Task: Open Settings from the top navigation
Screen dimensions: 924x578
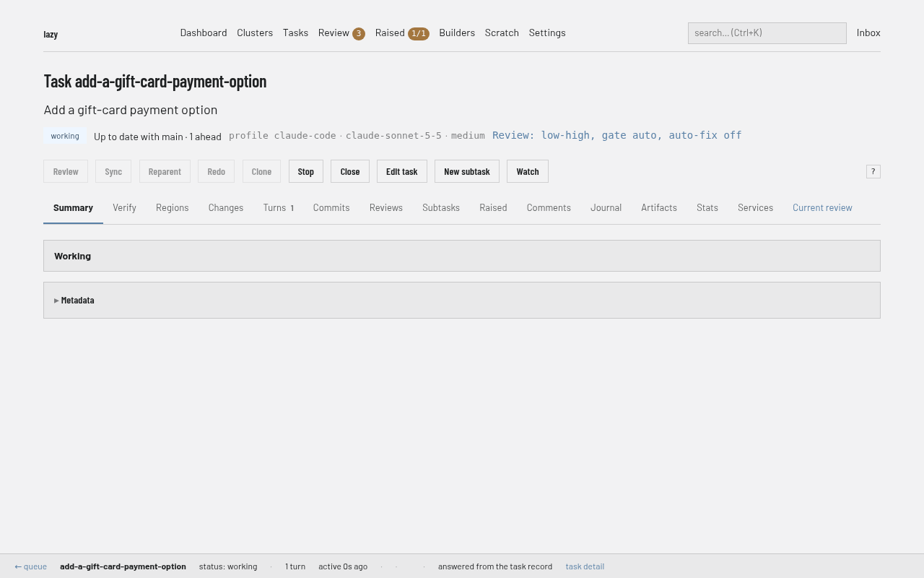Action: pyautogui.click(x=547, y=33)
